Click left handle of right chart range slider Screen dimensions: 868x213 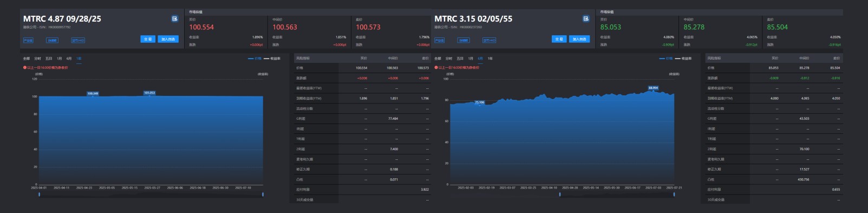pyautogui.click(x=560, y=194)
